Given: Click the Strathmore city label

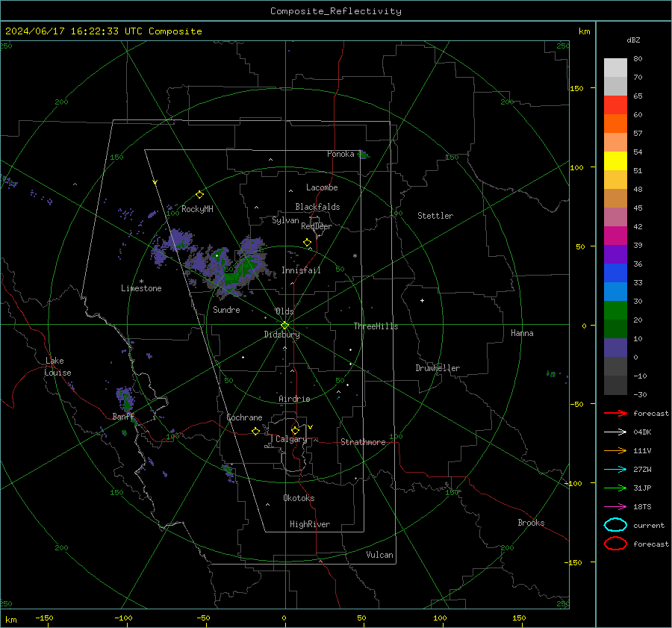Looking at the screenshot, I should (363, 442).
